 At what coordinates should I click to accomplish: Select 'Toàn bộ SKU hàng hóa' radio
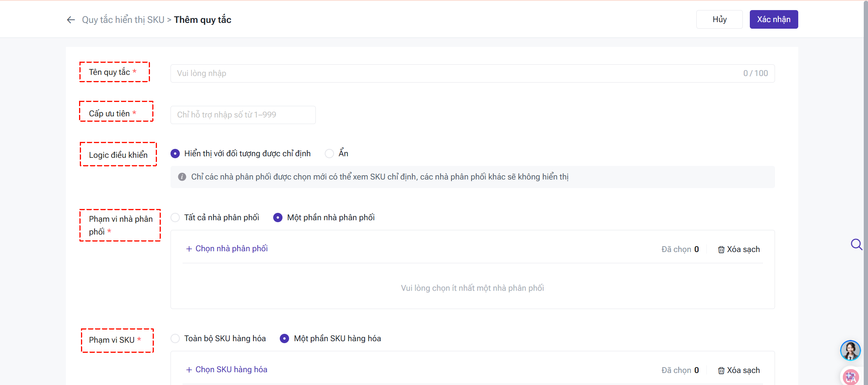click(x=175, y=338)
